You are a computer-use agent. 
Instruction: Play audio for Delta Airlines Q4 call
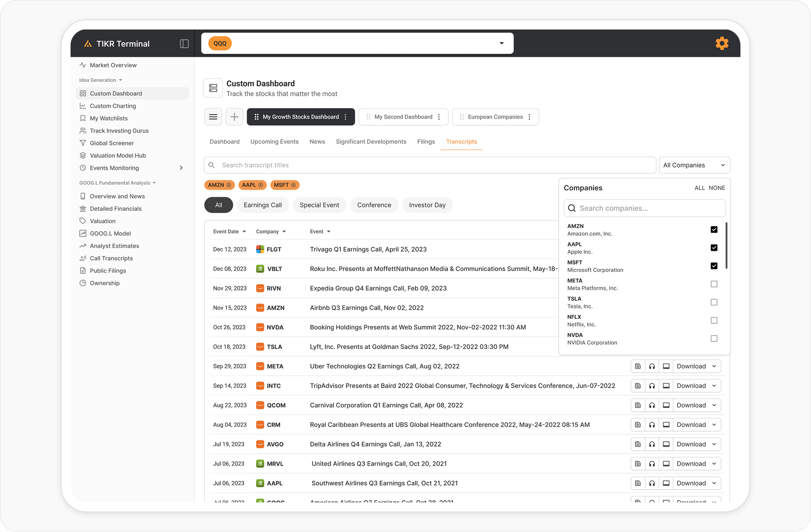(652, 444)
